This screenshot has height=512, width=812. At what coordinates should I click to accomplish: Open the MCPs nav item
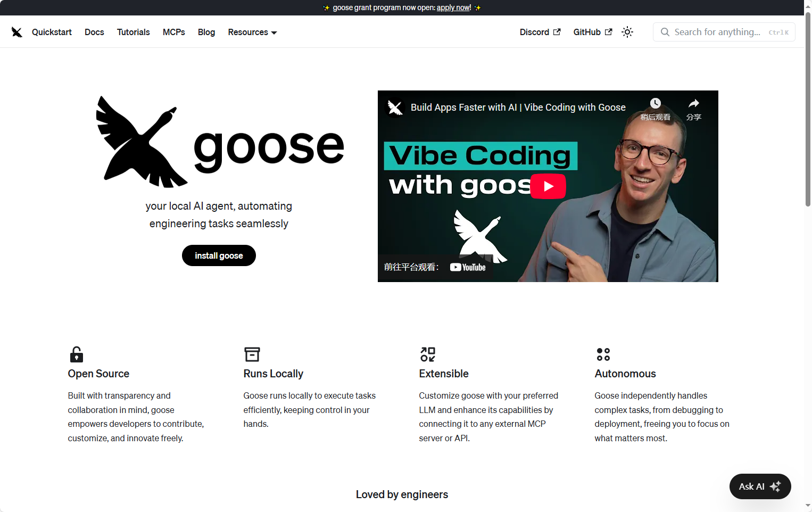coord(174,32)
